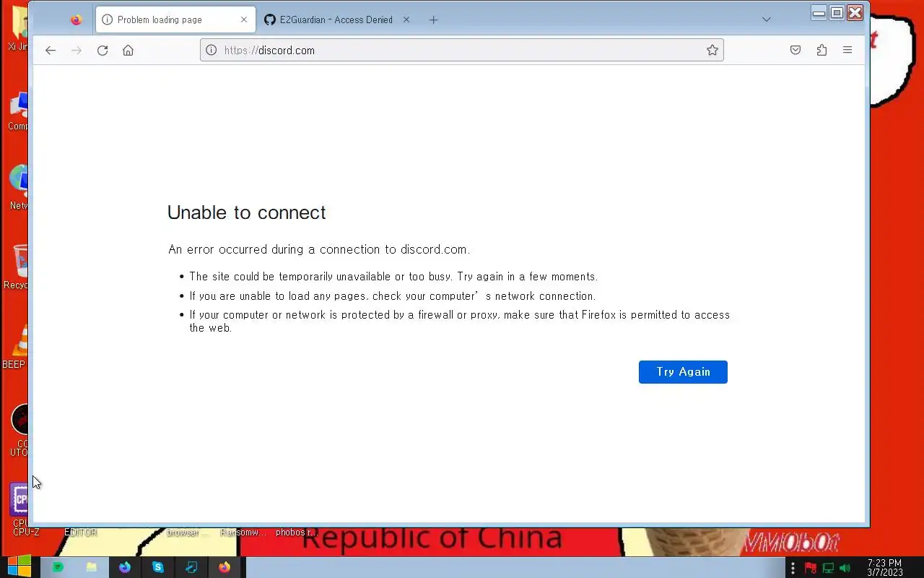Switch to the E2Guardian - Access Denied tab
The width and height of the screenshot is (924, 578).
pyautogui.click(x=336, y=20)
